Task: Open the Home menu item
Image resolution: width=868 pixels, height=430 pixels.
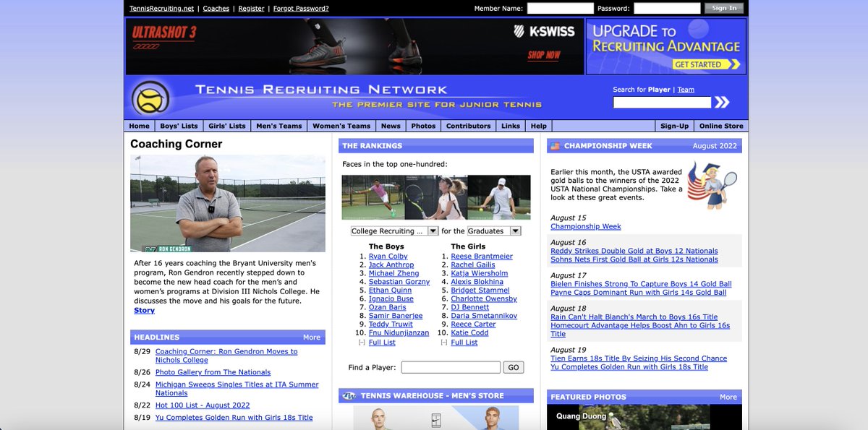Action: click(139, 126)
